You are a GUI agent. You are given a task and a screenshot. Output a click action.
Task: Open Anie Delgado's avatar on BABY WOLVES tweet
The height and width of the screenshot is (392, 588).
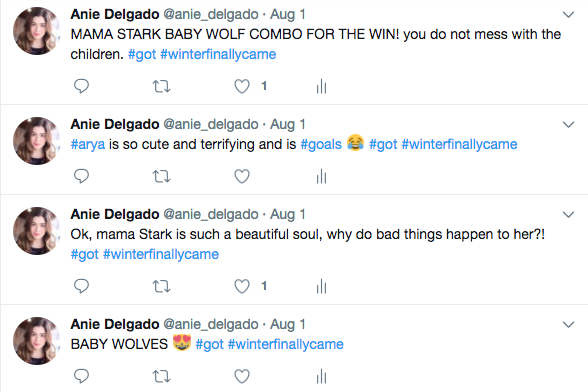point(36,341)
